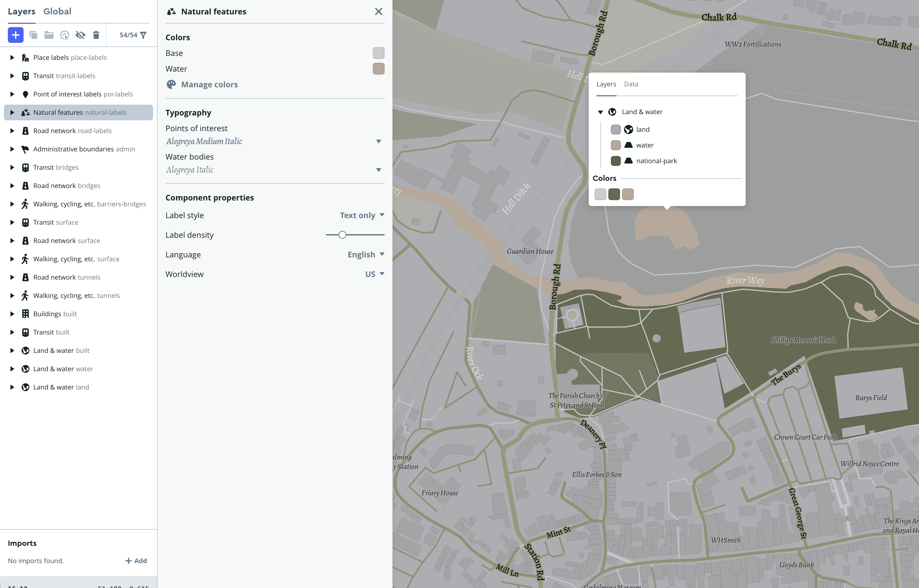Group layers into a folder

point(49,35)
